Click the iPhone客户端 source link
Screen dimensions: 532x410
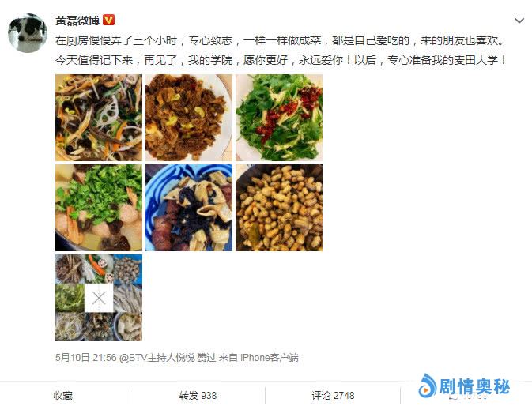pyautogui.click(x=270, y=357)
